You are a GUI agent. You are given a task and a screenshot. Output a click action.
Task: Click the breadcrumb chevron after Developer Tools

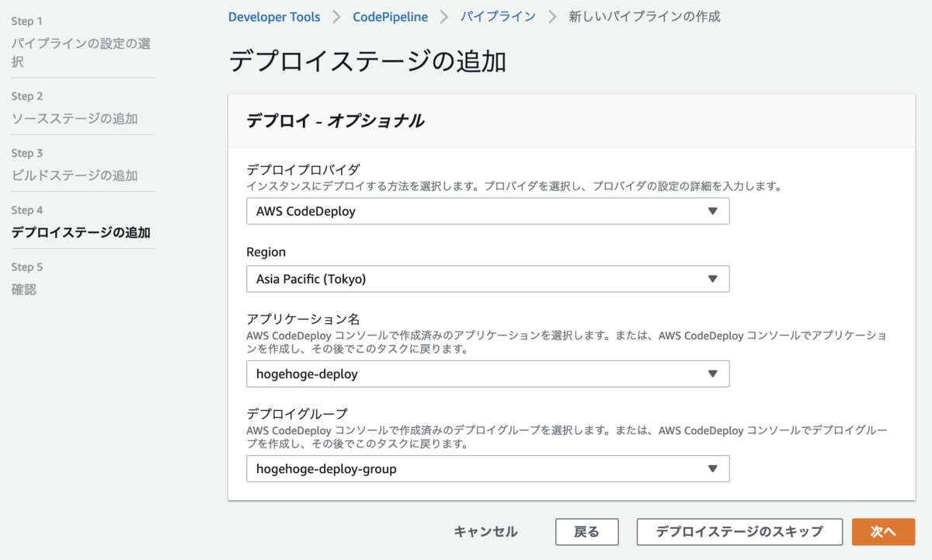(337, 17)
